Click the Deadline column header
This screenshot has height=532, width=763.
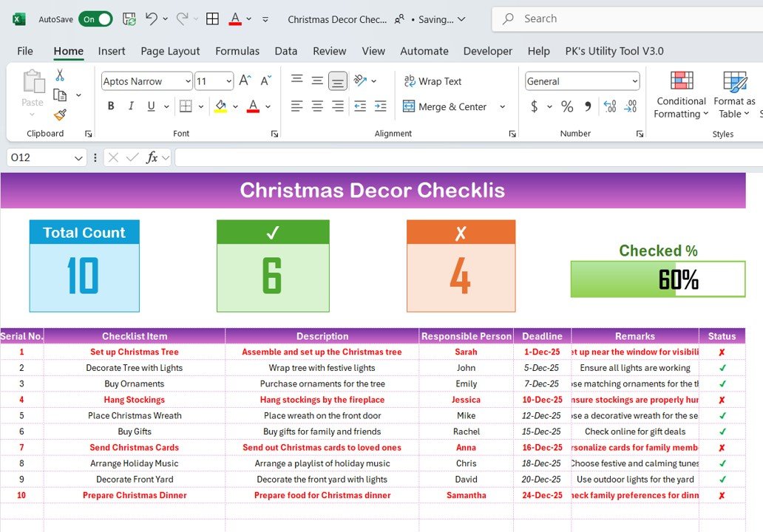pos(542,336)
